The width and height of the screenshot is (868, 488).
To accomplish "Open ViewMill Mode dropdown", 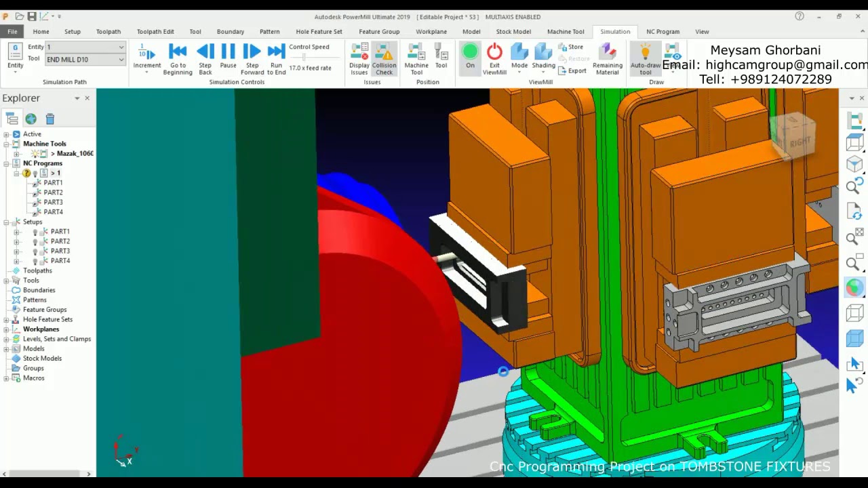I will click(x=519, y=60).
